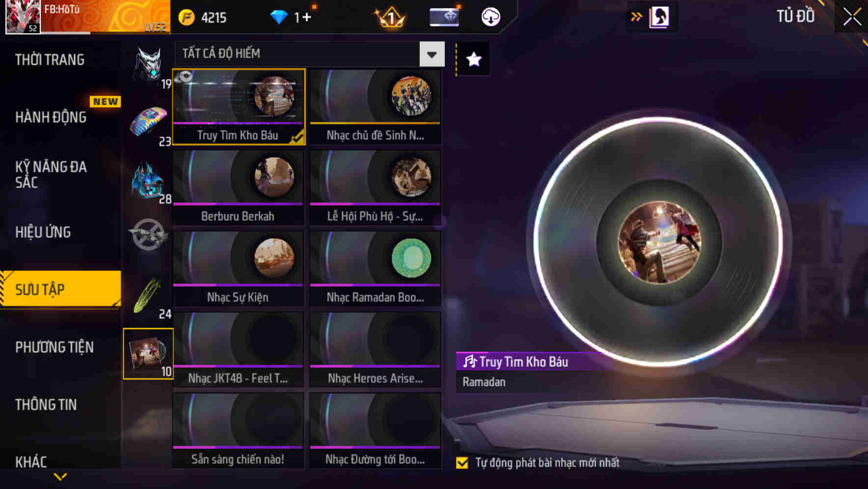Open the Hành Động tab
The image size is (868, 489).
pos(51,117)
